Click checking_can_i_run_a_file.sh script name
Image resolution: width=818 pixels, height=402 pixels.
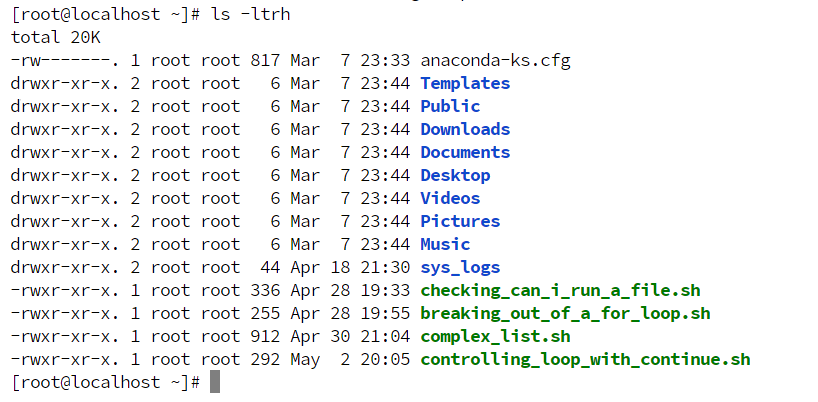(x=560, y=291)
